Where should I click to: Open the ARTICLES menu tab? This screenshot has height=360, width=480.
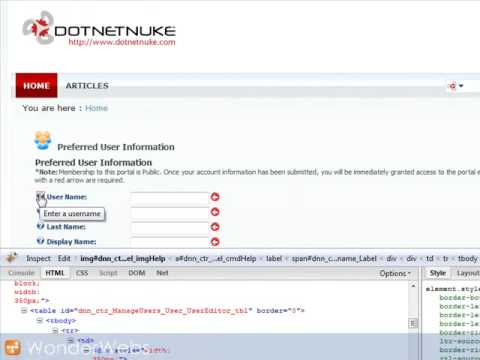(x=87, y=86)
